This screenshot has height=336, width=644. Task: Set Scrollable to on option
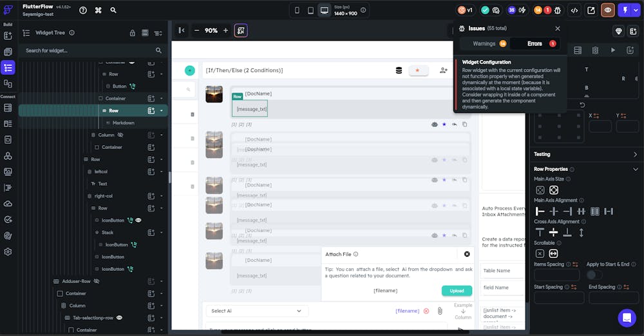[x=553, y=253]
